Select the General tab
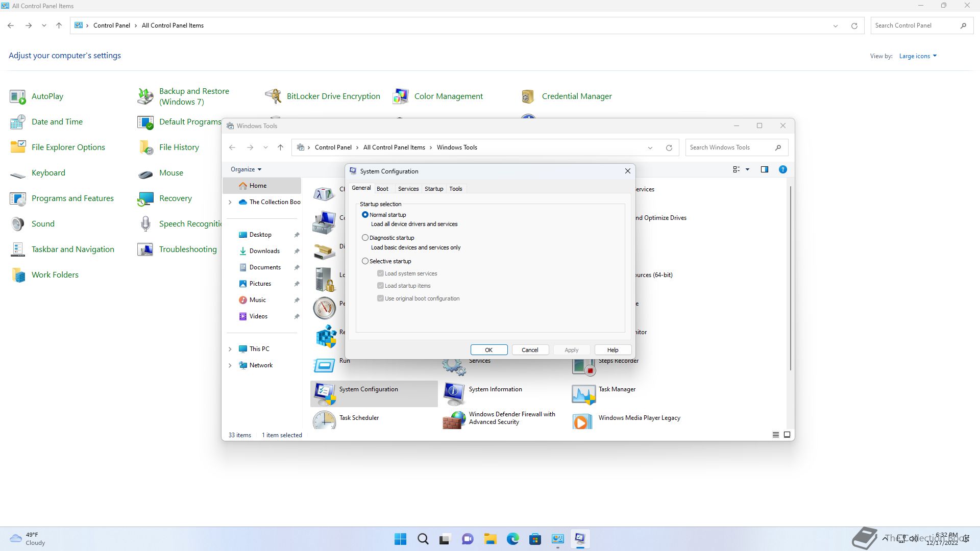 (x=361, y=188)
